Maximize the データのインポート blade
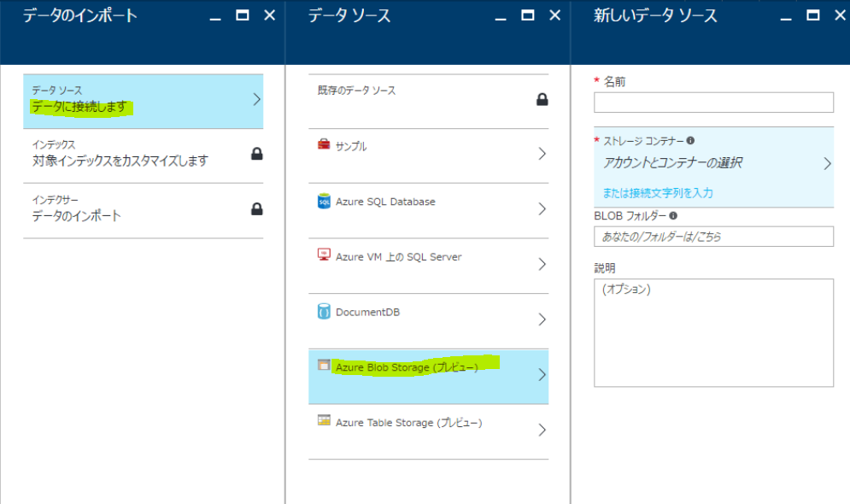850x504 pixels. 243,15
